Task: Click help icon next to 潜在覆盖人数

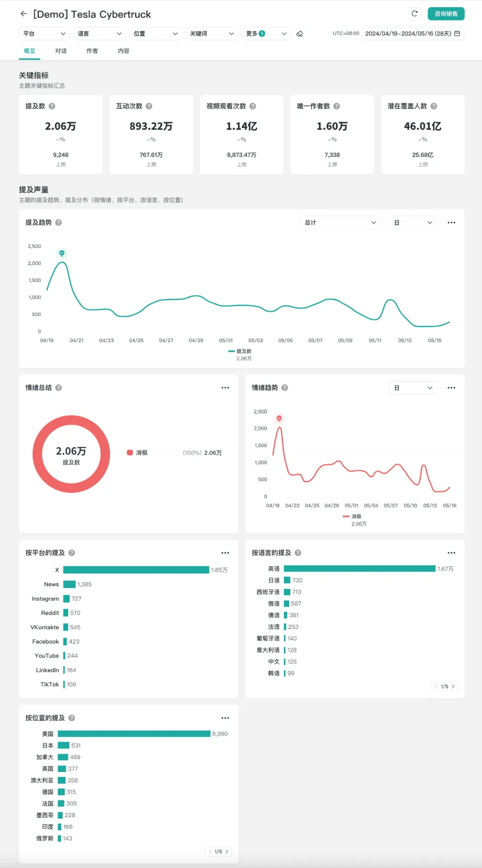Action: pos(434,106)
